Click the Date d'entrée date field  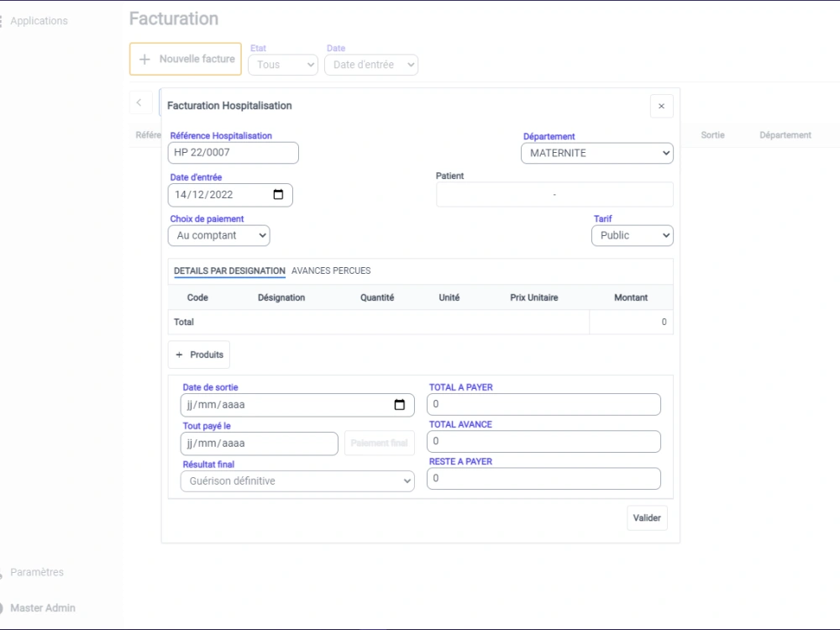pyautogui.click(x=230, y=195)
